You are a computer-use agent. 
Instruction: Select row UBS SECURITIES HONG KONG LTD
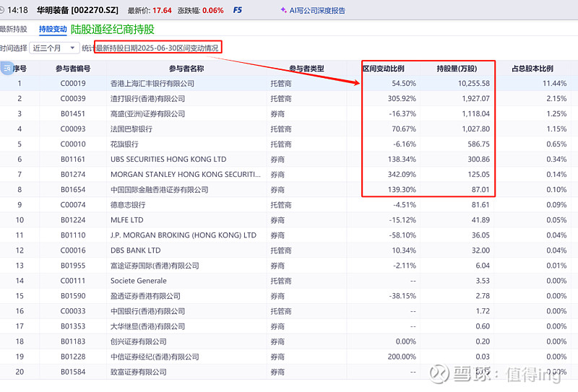(x=289, y=159)
